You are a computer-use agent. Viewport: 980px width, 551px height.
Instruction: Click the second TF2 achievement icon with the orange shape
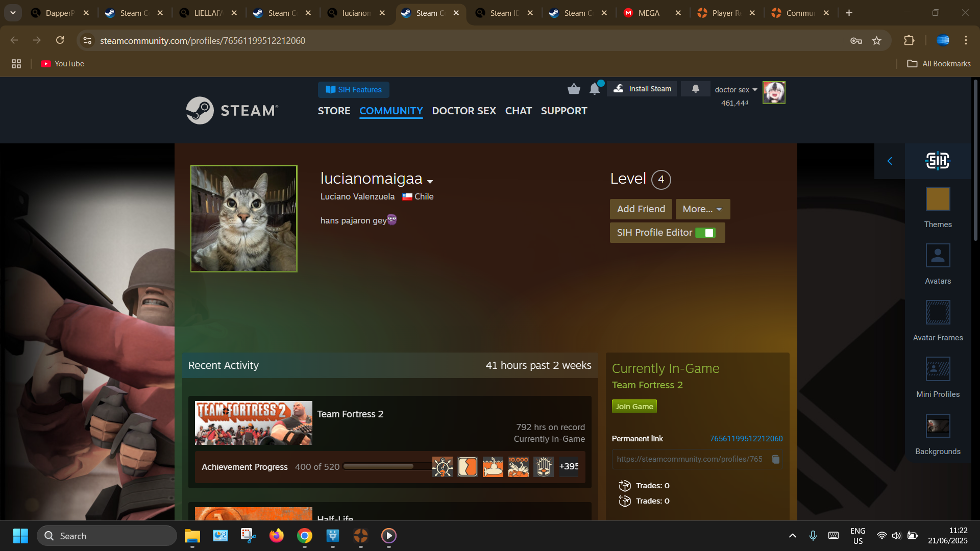[x=467, y=467]
